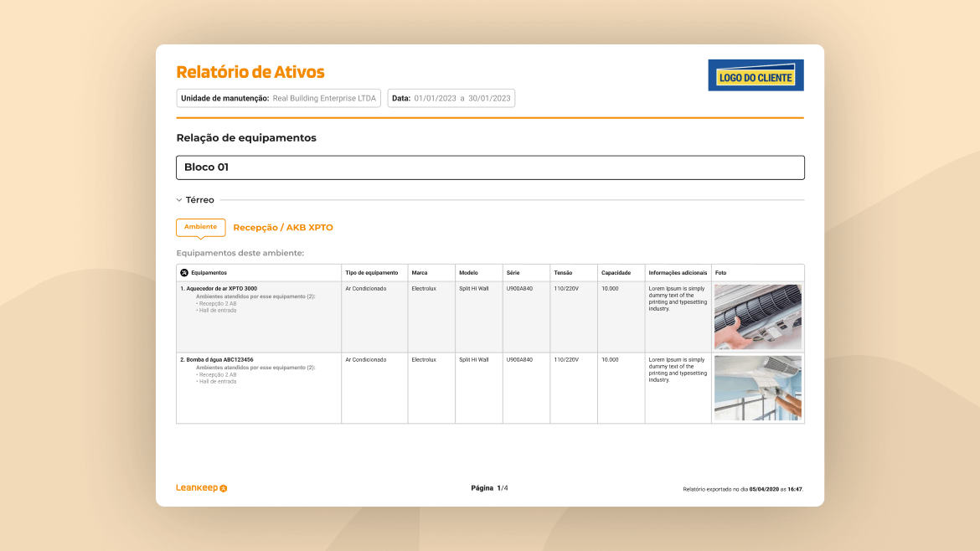980x551 pixels.
Task: Select Aquecedor de ar XPTO 3000 row
Action: click(219, 289)
